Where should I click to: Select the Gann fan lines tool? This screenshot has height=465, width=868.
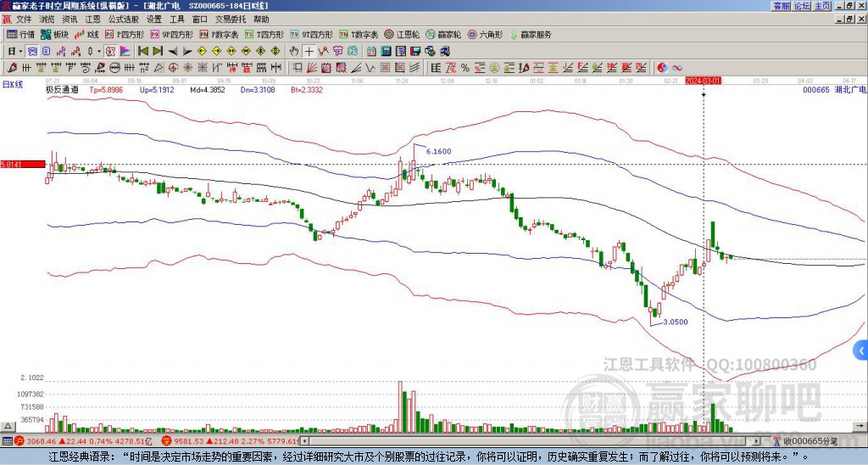click(x=312, y=68)
